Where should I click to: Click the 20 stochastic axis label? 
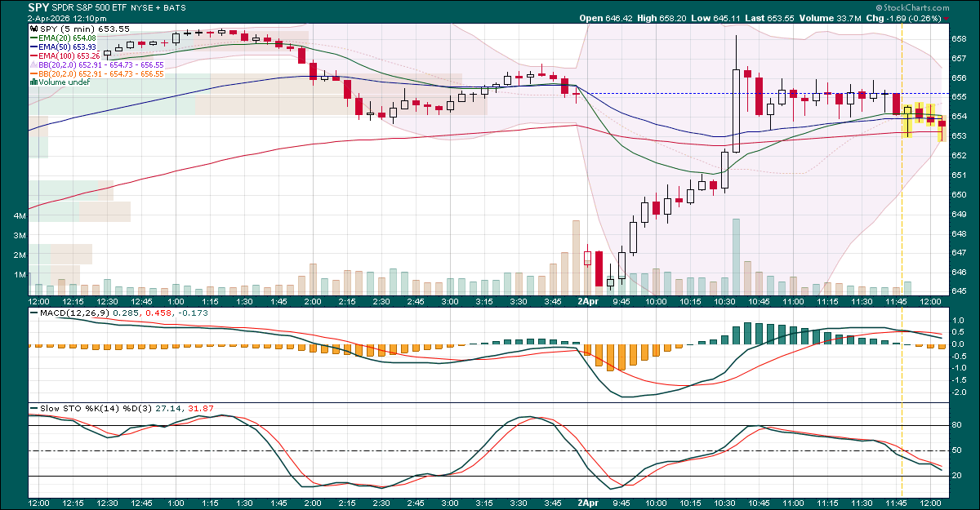957,476
